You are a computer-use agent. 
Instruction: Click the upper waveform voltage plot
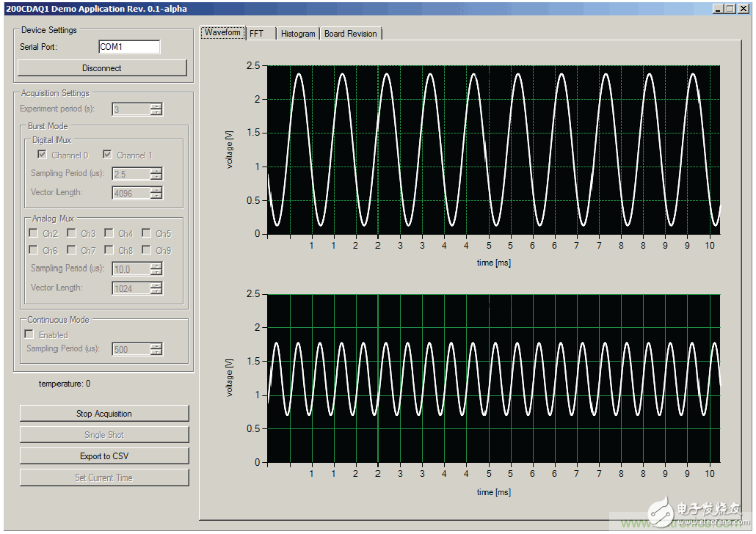click(x=493, y=150)
